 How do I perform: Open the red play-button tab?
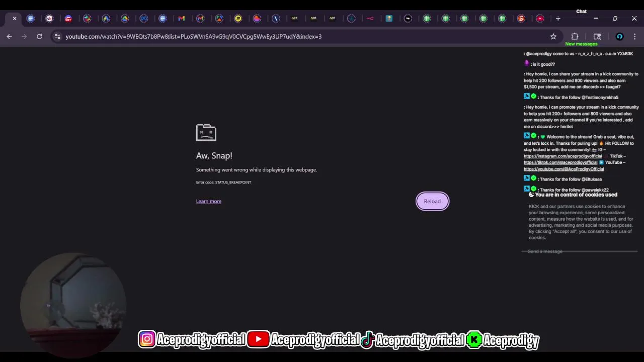coord(540,19)
